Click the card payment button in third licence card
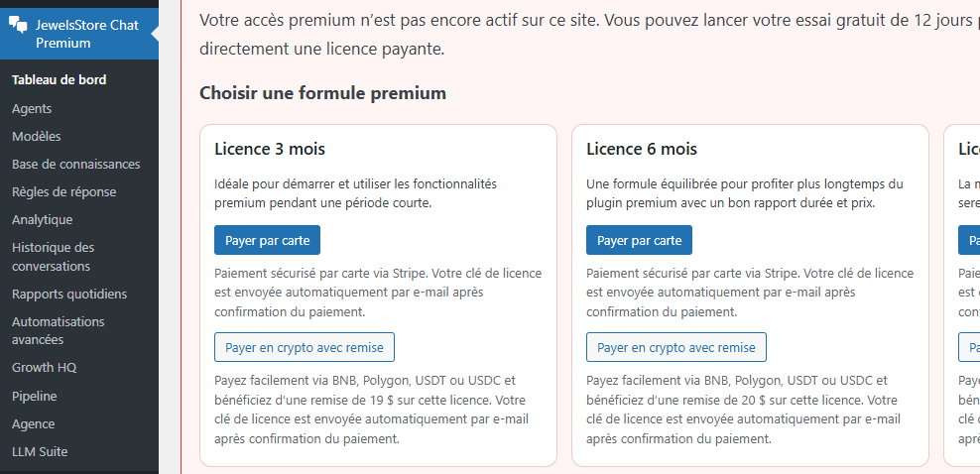Image resolution: width=980 pixels, height=474 pixels. point(970,240)
